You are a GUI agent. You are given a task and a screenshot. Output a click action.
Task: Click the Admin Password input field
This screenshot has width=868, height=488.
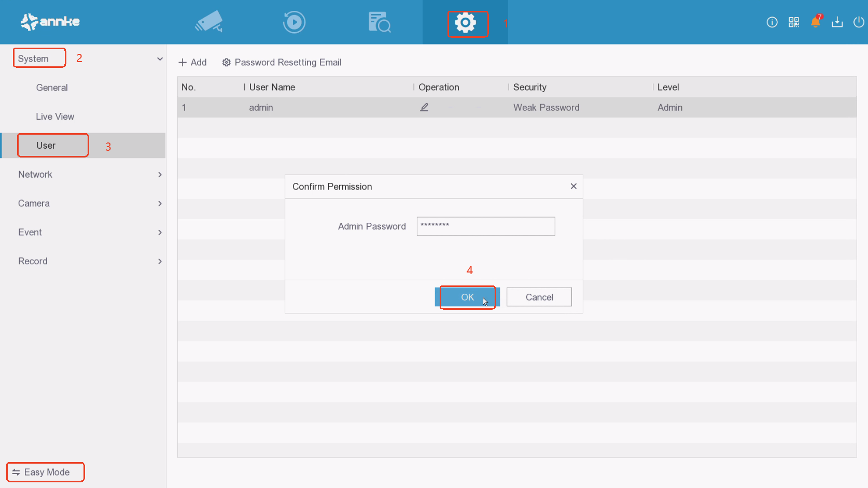pyautogui.click(x=485, y=226)
